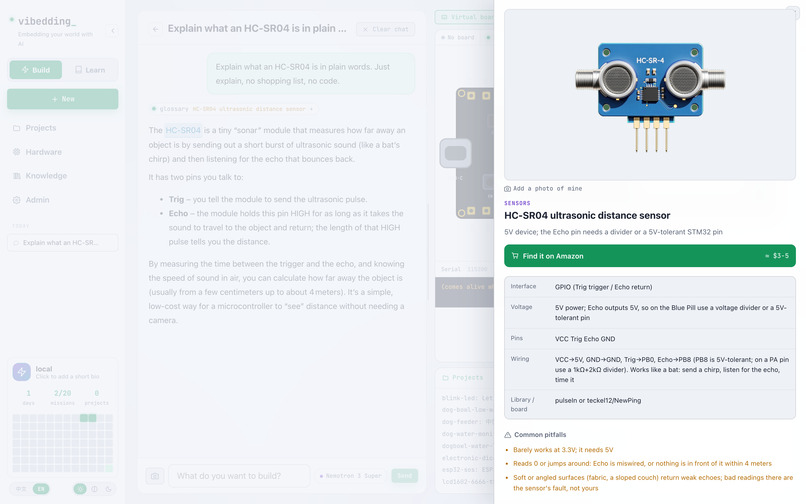Click the Trig bullet point text
The width and height of the screenshot is (806, 504).
[268, 199]
